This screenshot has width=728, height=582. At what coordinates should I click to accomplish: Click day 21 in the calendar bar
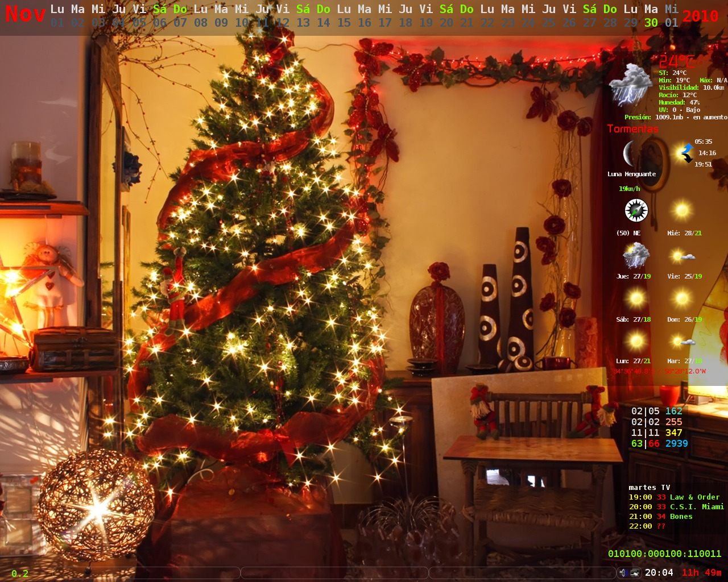[467, 23]
